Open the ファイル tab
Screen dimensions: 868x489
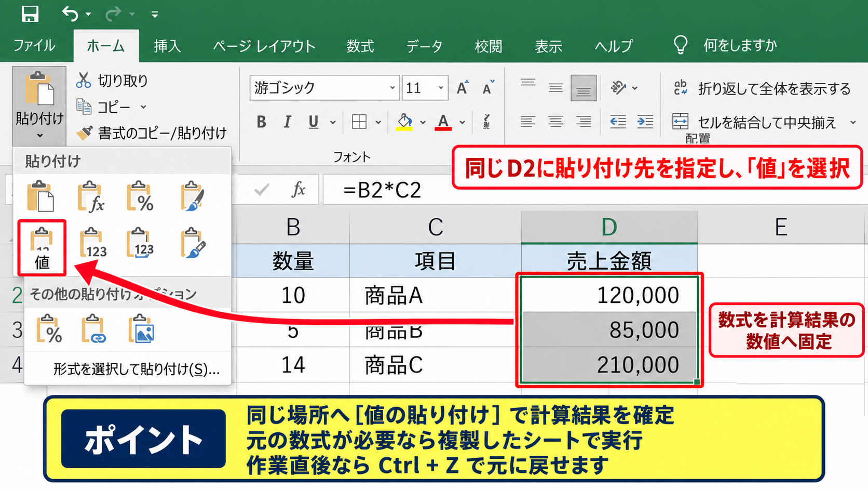click(34, 46)
